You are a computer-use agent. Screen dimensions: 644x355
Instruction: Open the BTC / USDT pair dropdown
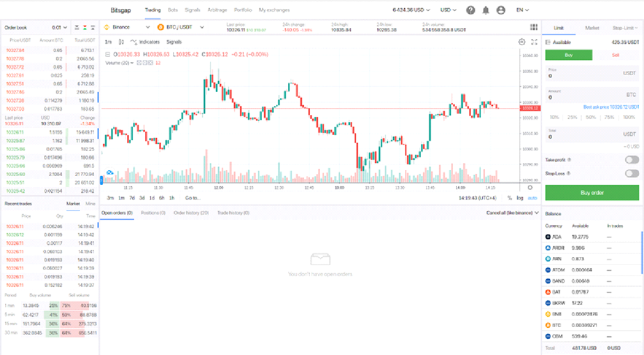(x=181, y=27)
